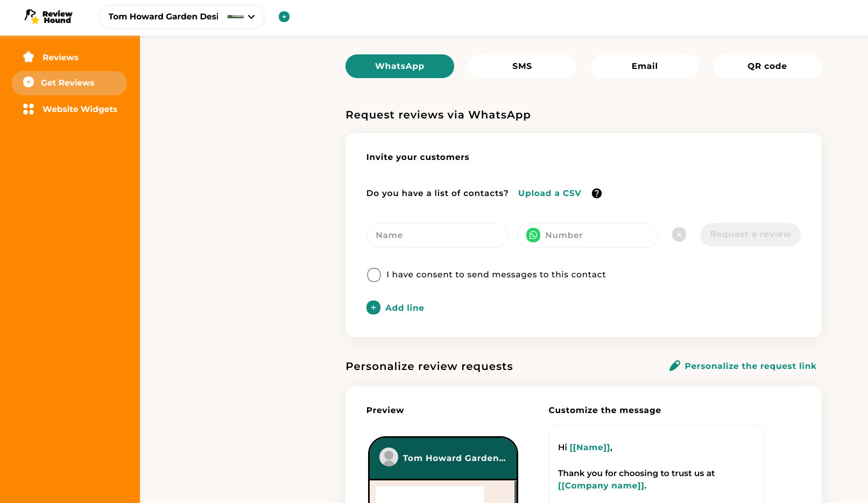Image resolution: width=868 pixels, height=503 pixels.
Task: Click the [[Company name]] placeholder
Action: (601, 486)
